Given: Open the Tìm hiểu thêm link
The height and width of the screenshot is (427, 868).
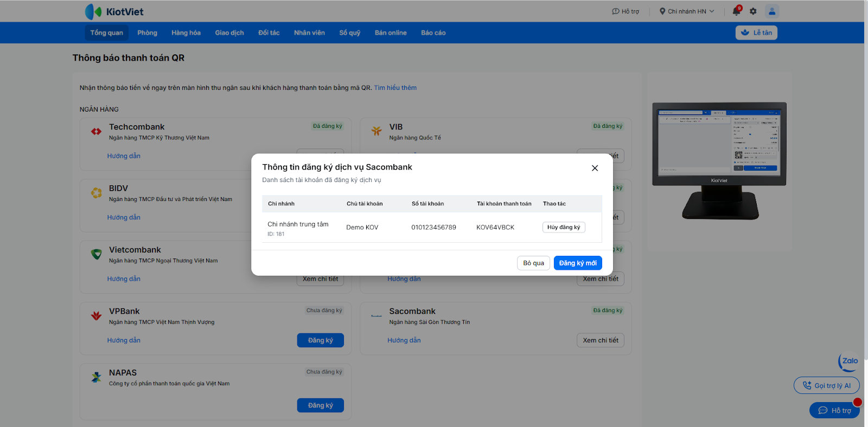Looking at the screenshot, I should (395, 88).
